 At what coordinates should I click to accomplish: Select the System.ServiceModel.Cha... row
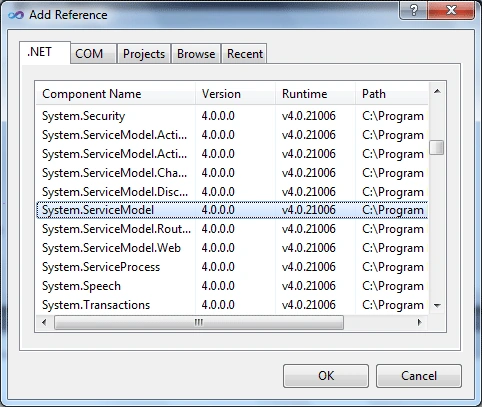click(232, 173)
